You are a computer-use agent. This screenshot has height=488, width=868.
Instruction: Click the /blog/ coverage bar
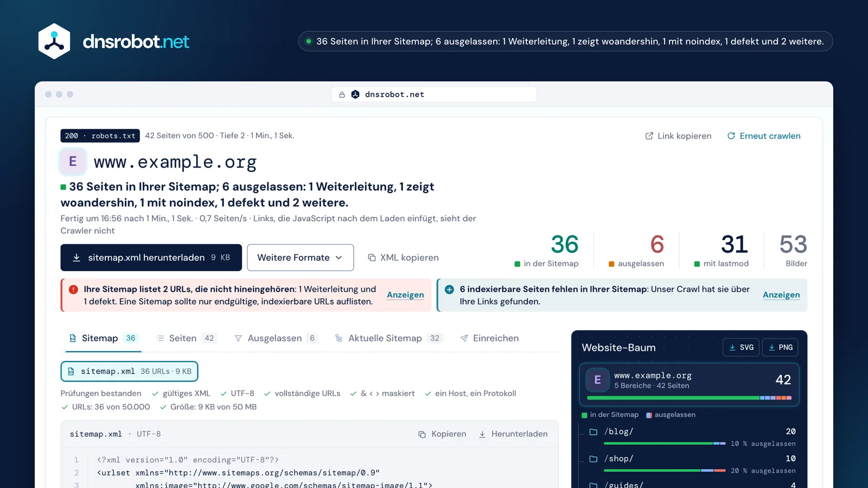click(x=665, y=444)
